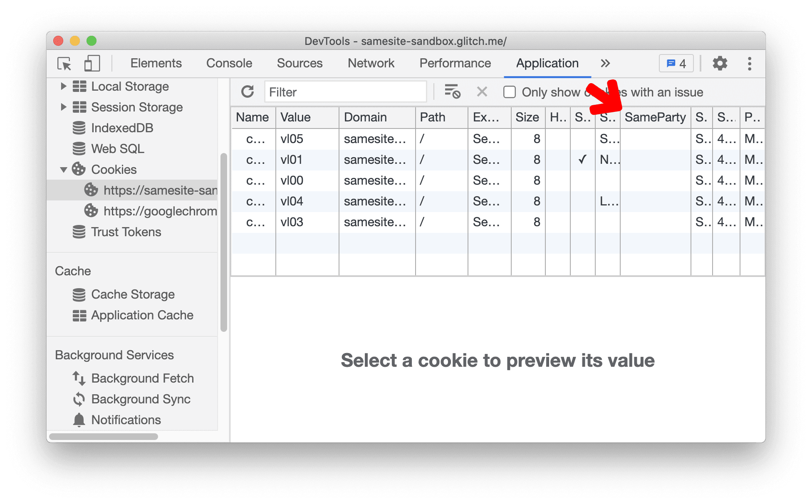Image resolution: width=812 pixels, height=504 pixels.
Task: Click the DevTools settings gear icon
Action: (720, 63)
